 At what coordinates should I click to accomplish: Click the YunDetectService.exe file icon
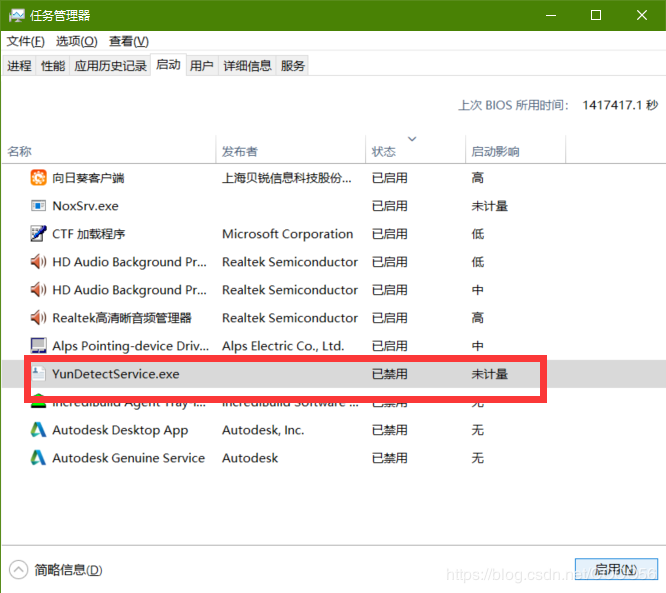38,374
